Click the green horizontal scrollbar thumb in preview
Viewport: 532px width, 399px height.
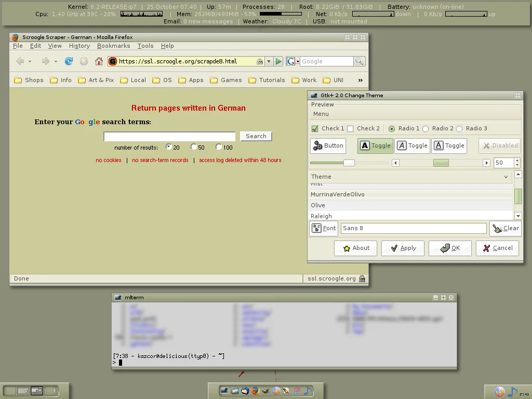tap(441, 163)
